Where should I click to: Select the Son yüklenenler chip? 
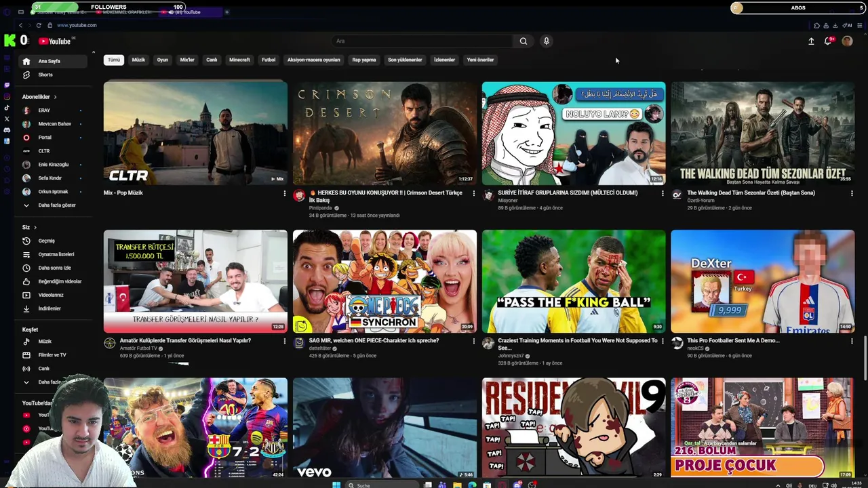(405, 60)
